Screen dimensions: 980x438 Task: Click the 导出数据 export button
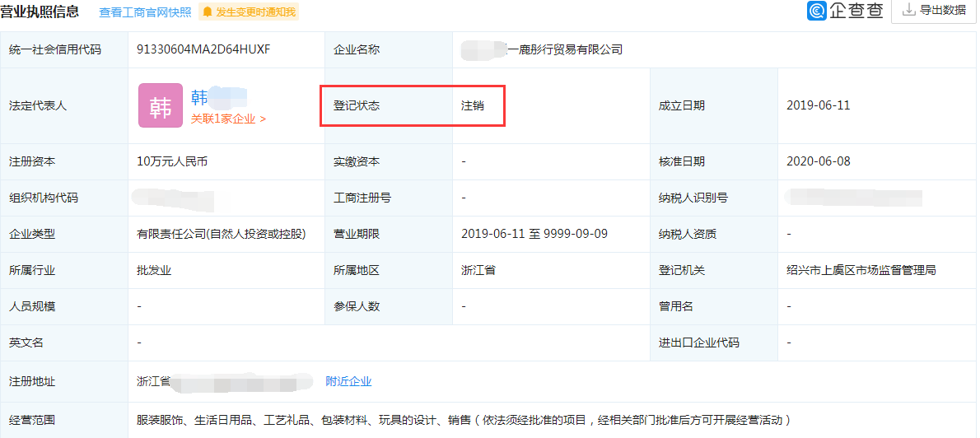(935, 11)
